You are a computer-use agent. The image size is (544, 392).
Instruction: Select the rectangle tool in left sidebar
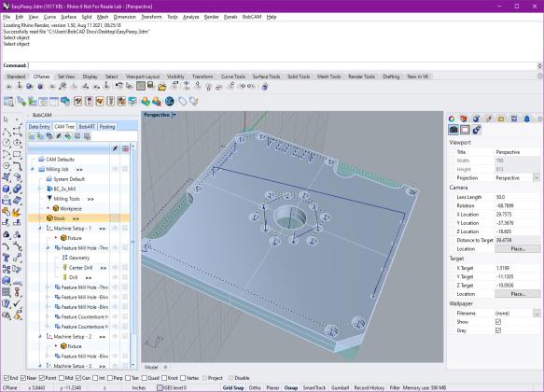click(17, 155)
